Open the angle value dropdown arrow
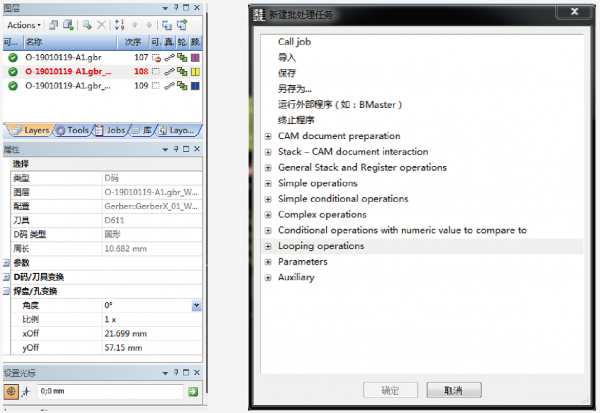The height and width of the screenshot is (413, 600). (x=197, y=305)
